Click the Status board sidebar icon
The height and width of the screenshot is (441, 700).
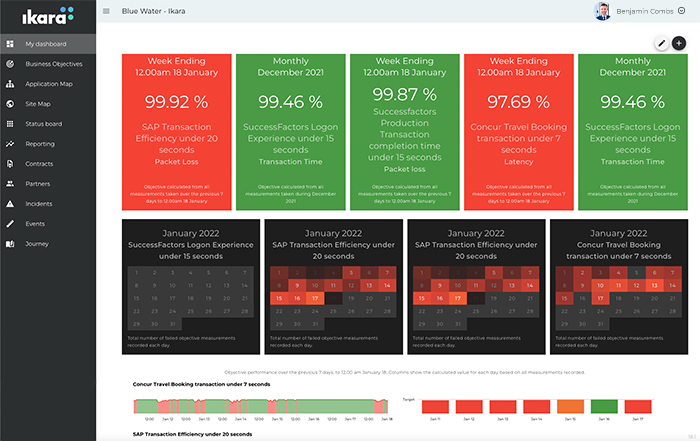pos(10,124)
